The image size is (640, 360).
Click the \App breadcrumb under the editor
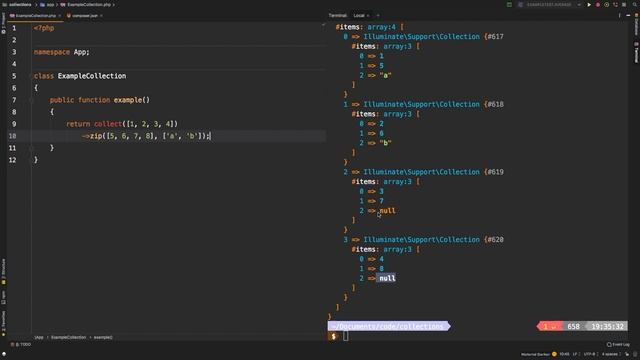click(39, 338)
